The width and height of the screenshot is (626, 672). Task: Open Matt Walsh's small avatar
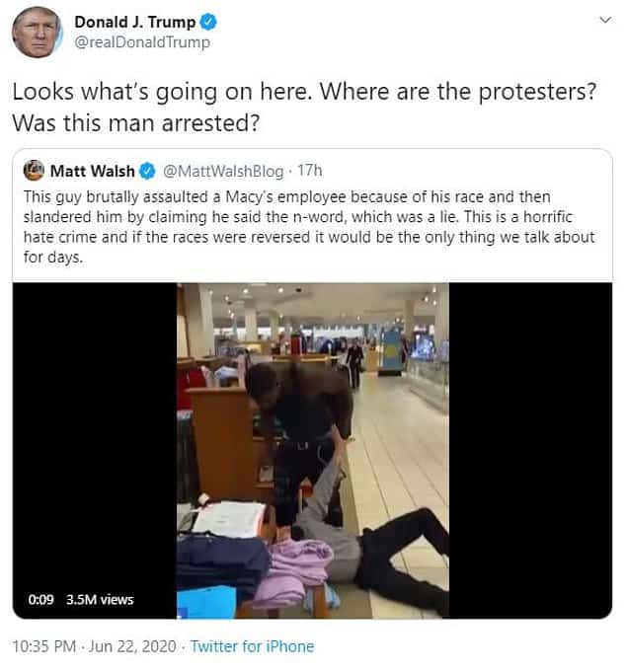click(34, 170)
